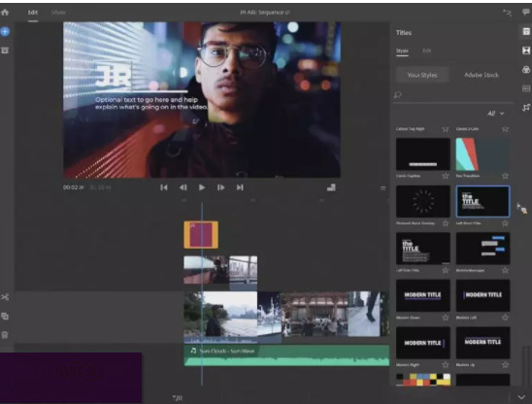
Task: Jump to the end of the sequence
Action: pyautogui.click(x=240, y=187)
